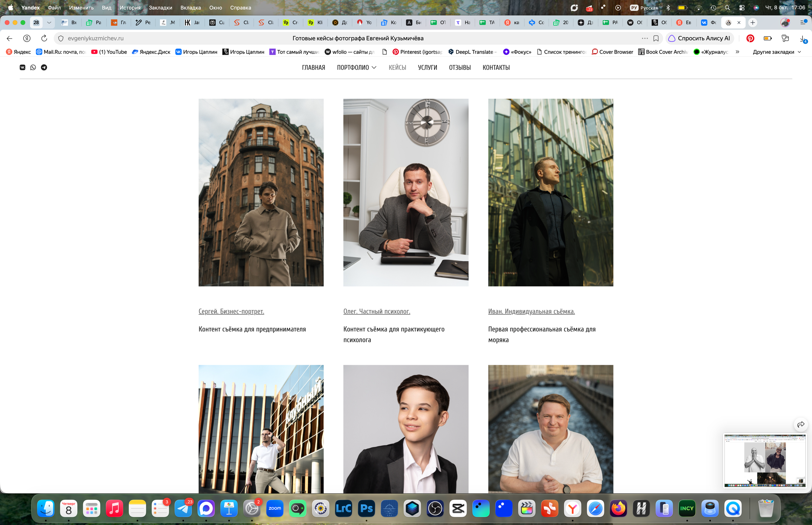Open the Русская input language menu

tap(644, 8)
